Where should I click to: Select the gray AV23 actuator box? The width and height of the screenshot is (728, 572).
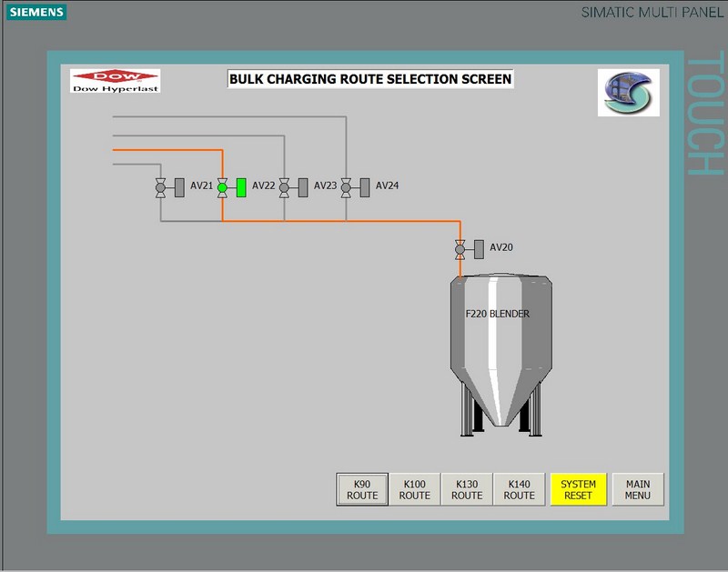(x=303, y=188)
